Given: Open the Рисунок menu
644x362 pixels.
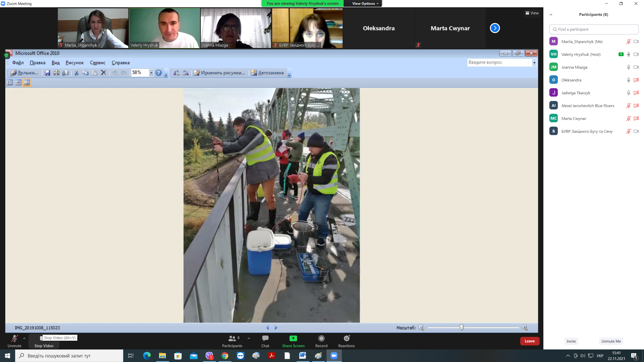Looking at the screenshot, I should click(x=74, y=63).
